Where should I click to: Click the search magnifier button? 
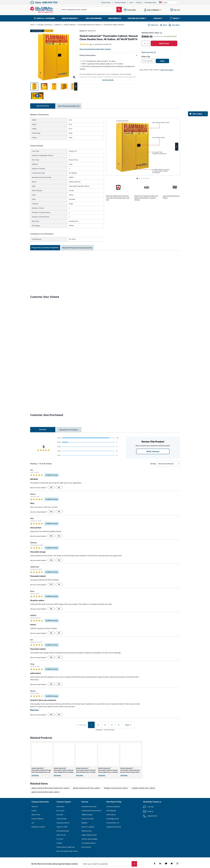tap(119, 9)
